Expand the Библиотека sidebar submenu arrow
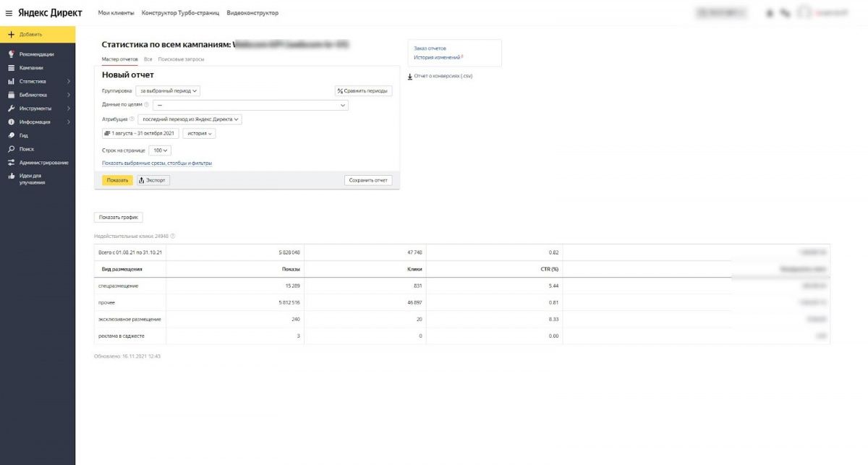The height and width of the screenshot is (465, 868). point(69,95)
